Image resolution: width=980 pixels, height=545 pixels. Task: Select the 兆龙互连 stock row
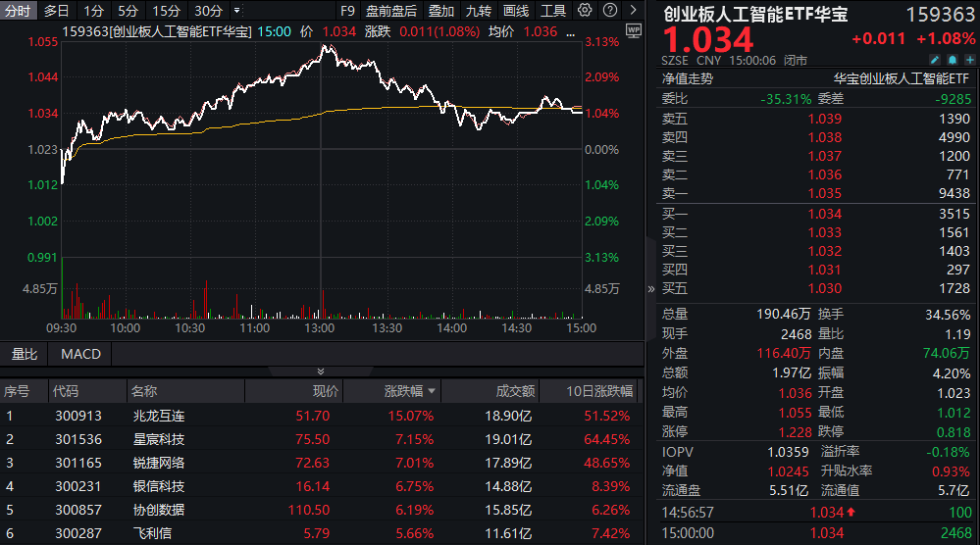(x=157, y=416)
